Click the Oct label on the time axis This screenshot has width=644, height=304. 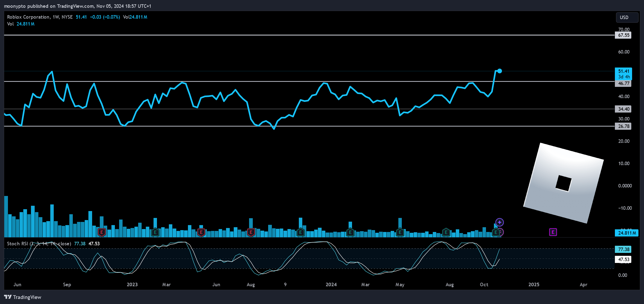coord(484,285)
